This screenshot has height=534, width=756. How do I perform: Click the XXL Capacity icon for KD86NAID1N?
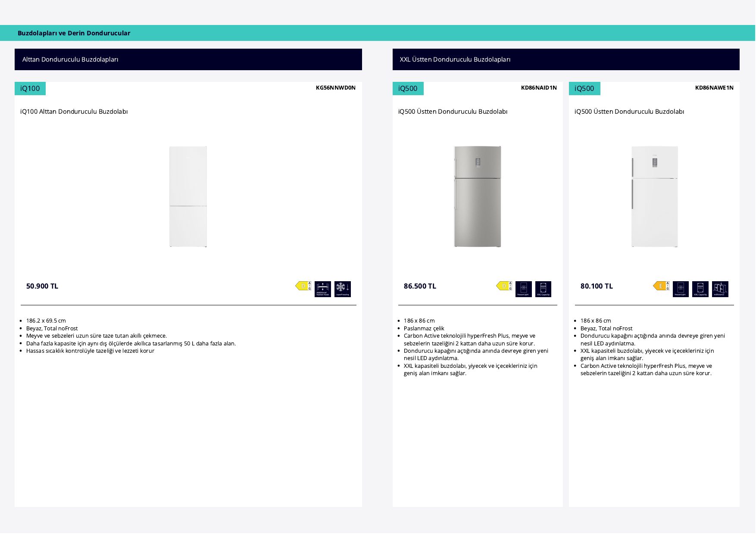click(543, 289)
